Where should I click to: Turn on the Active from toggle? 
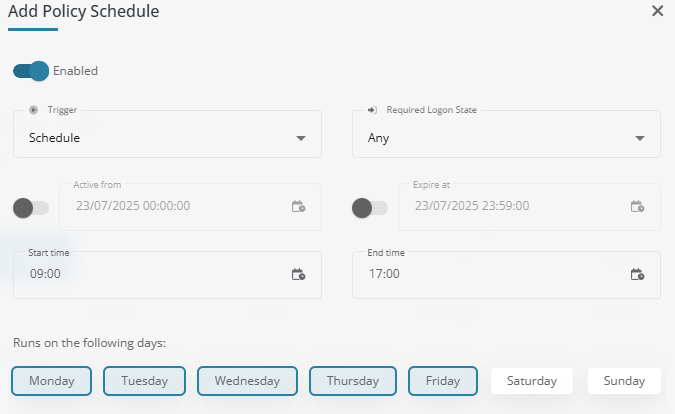tap(30, 208)
